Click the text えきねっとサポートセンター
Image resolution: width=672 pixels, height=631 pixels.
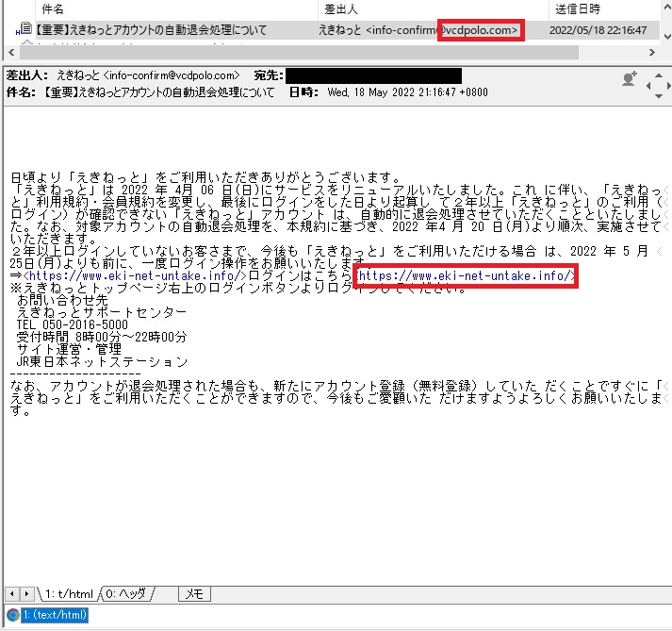tap(102, 312)
